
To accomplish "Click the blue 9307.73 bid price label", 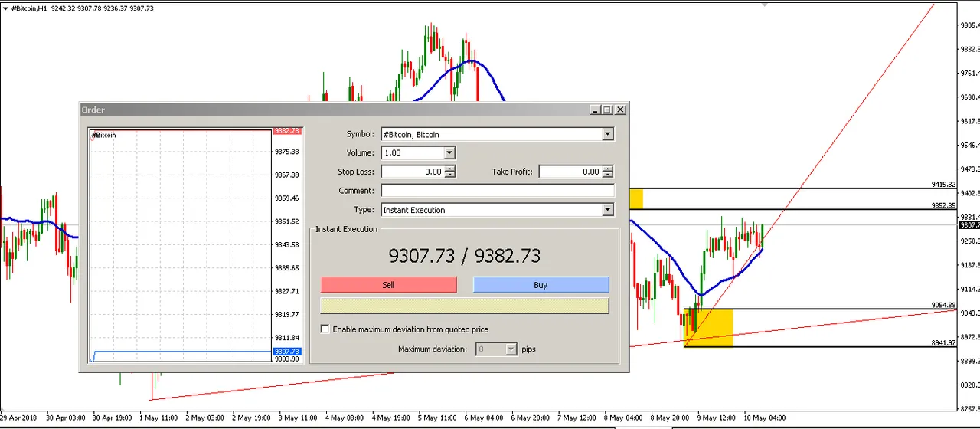I will click(x=287, y=352).
